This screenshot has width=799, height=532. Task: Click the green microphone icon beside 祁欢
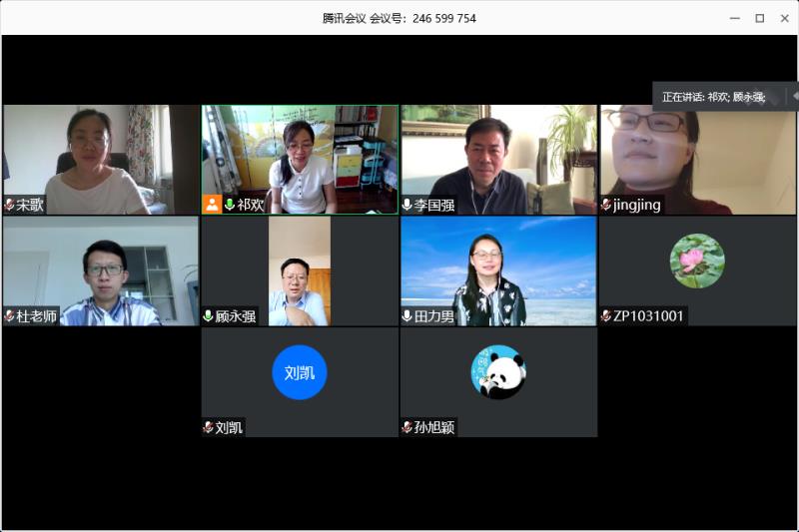click(230, 205)
